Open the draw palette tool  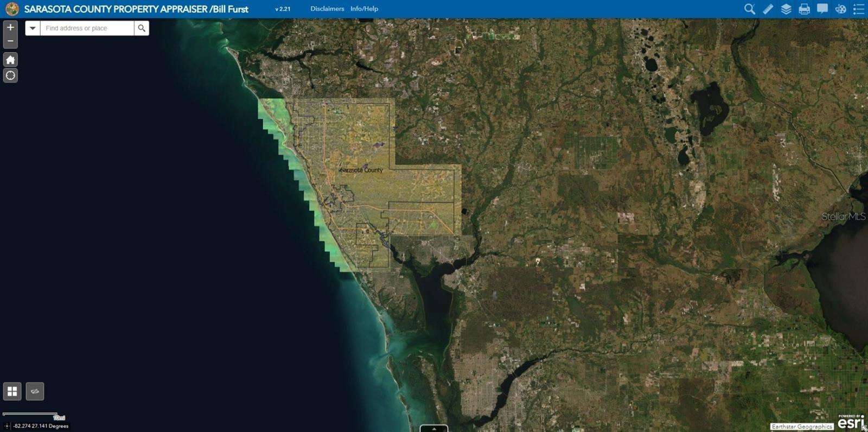pos(840,9)
